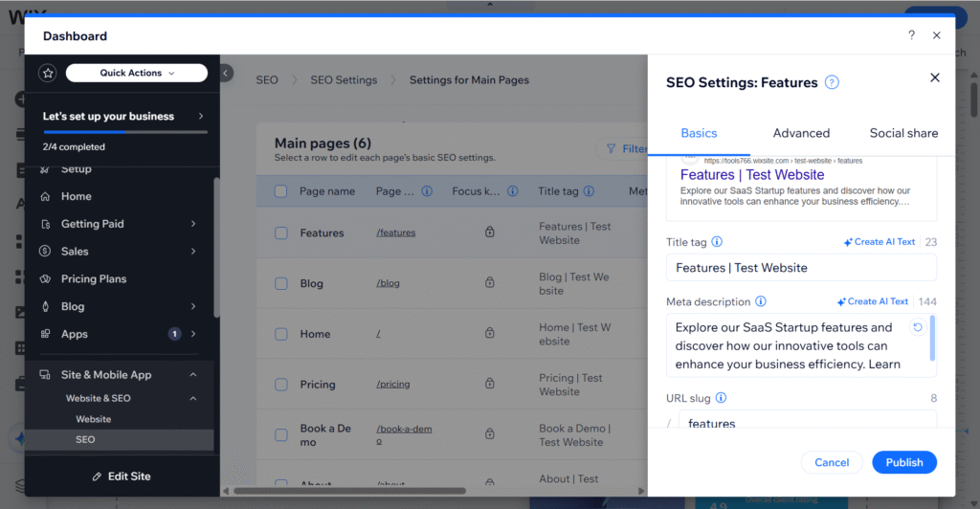Click the Title tag input field
The height and width of the screenshot is (509, 980).
(801, 268)
